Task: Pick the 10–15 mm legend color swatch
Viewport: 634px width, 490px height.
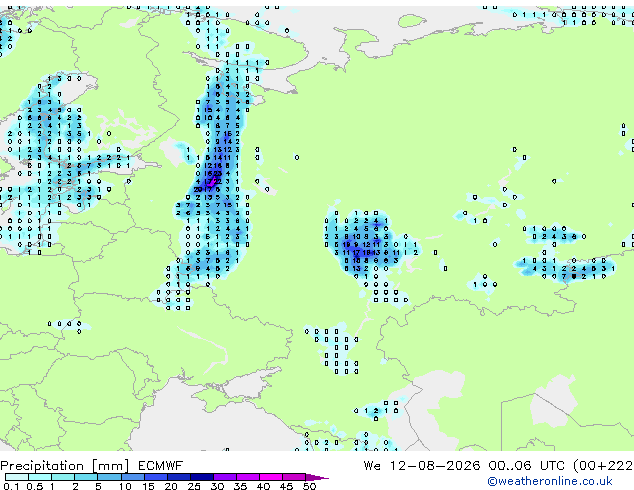Action: [x=133, y=477]
